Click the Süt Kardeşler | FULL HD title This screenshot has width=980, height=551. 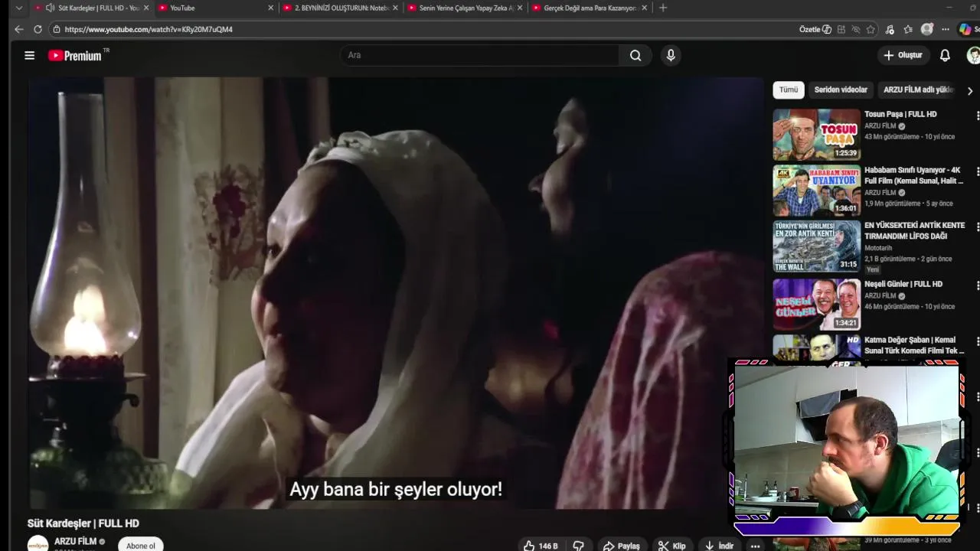click(83, 523)
